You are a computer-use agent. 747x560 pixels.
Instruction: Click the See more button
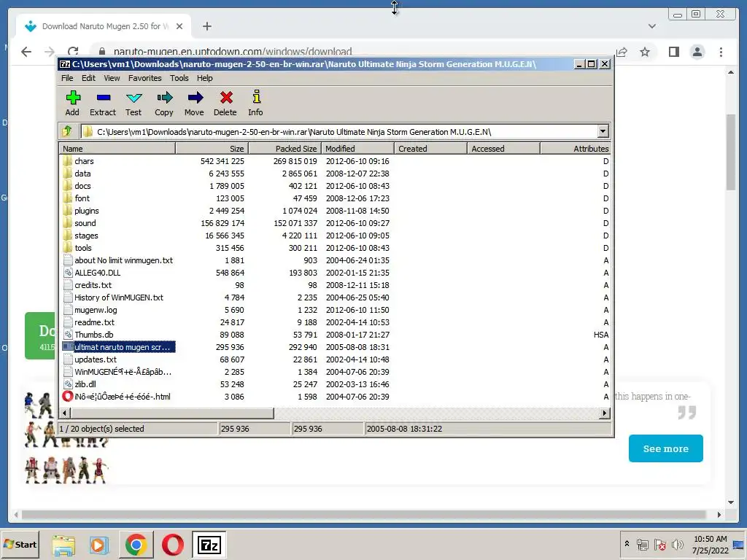click(665, 448)
